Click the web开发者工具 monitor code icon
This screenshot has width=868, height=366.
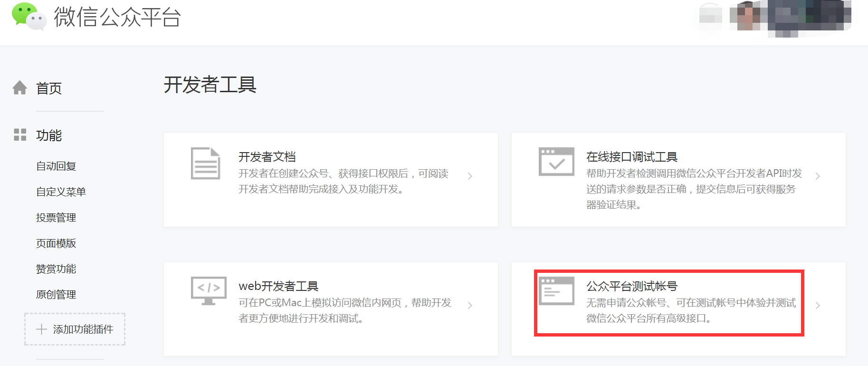pos(209,291)
